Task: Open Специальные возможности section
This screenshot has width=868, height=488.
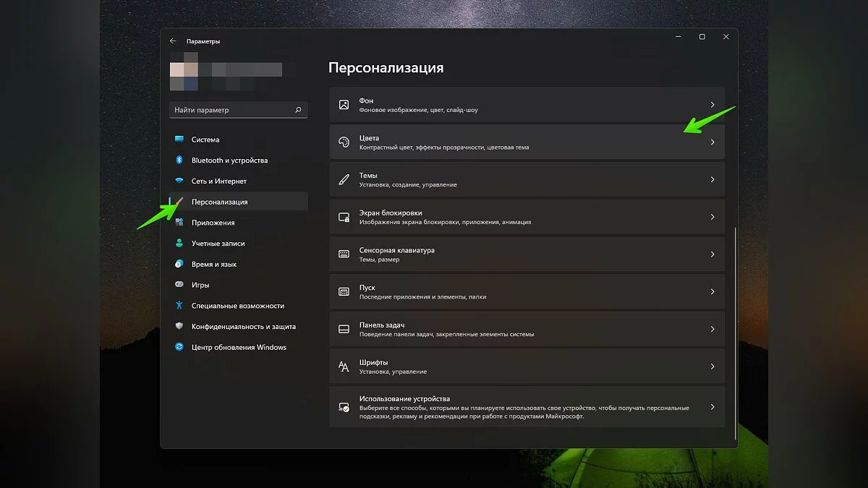Action: pos(239,306)
